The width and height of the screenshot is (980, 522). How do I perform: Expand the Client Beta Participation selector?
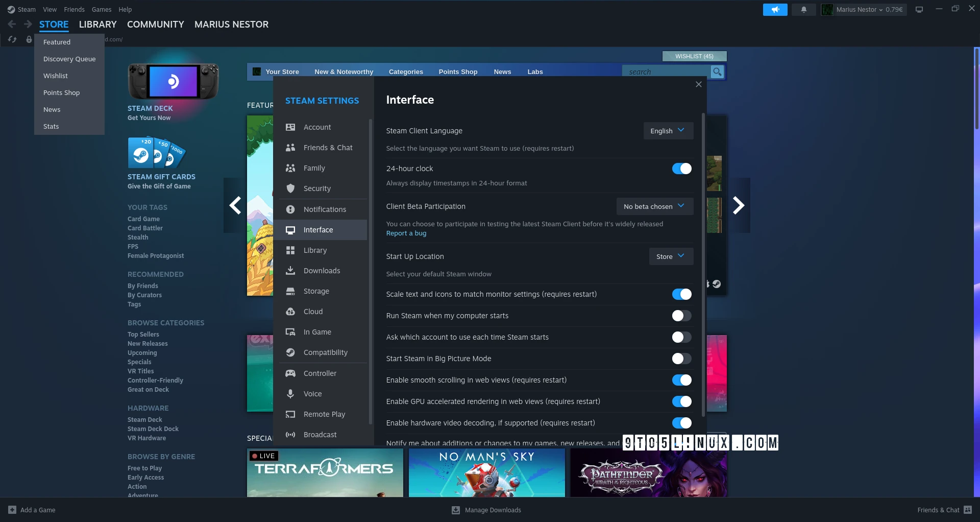[654, 206]
